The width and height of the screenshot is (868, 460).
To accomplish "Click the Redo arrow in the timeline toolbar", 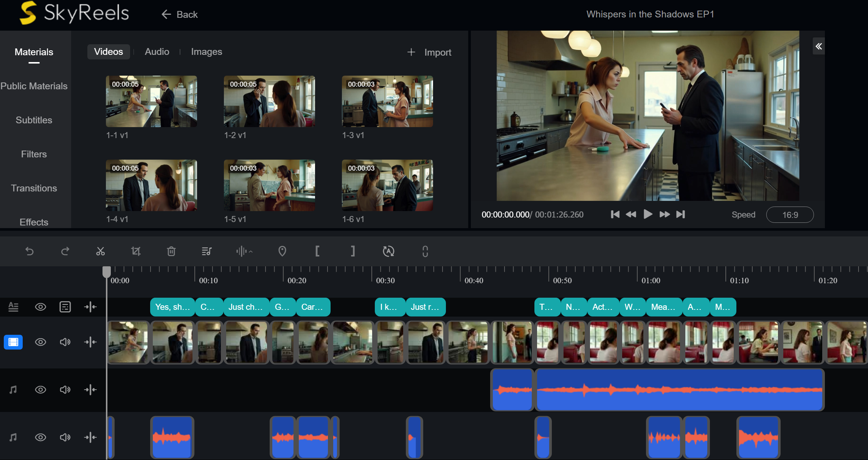I will coord(65,251).
